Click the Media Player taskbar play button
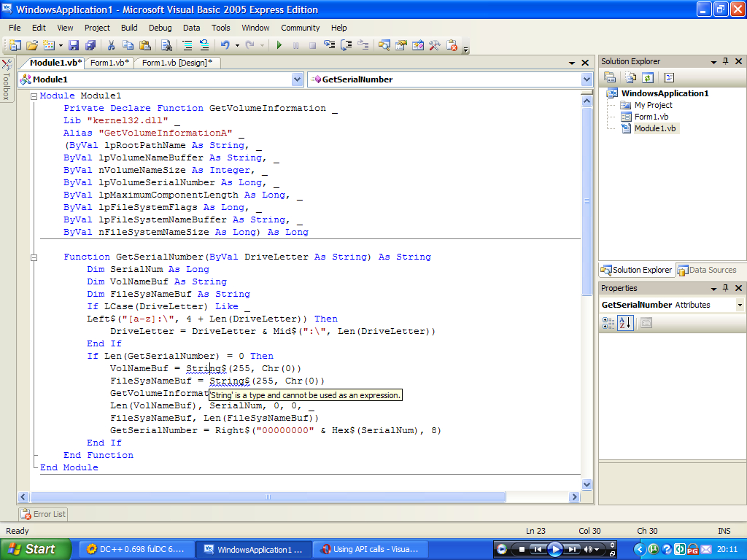Image resolution: width=747 pixels, height=560 pixels. point(554,550)
